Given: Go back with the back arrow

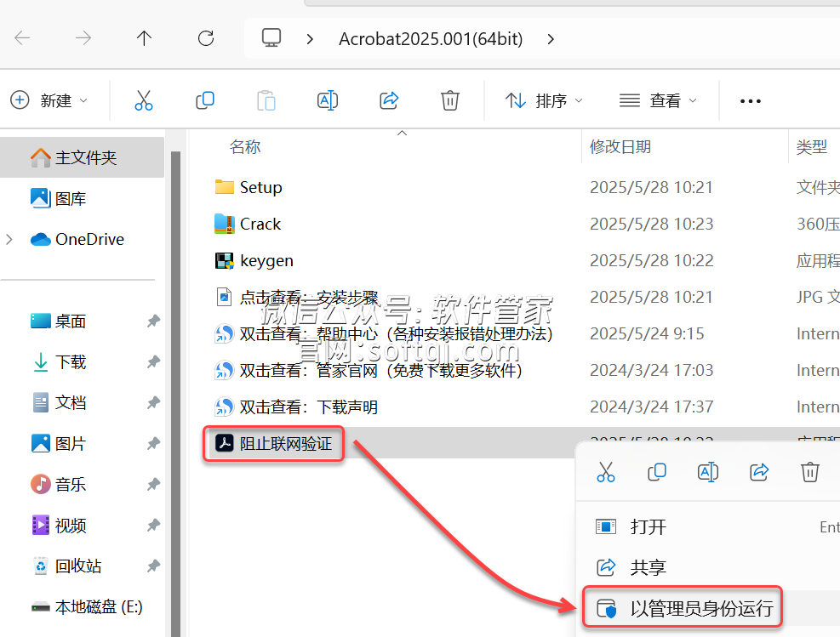Looking at the screenshot, I should tap(22, 38).
